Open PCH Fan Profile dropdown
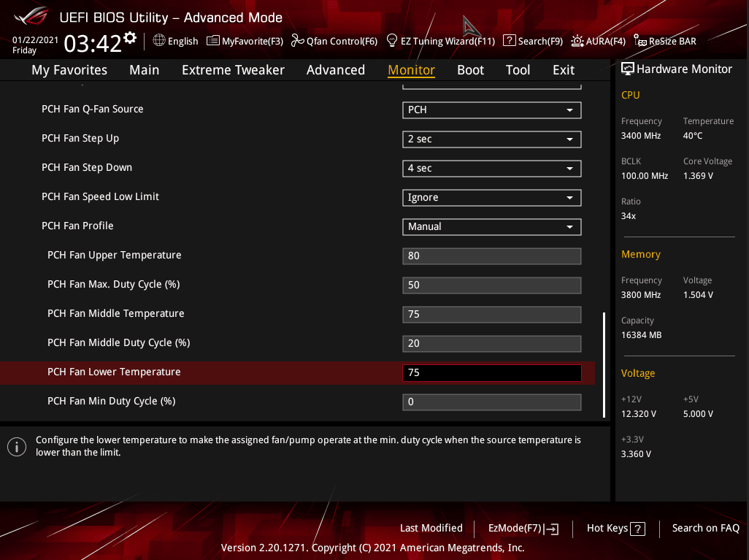The height and width of the screenshot is (560, 749). [491, 226]
